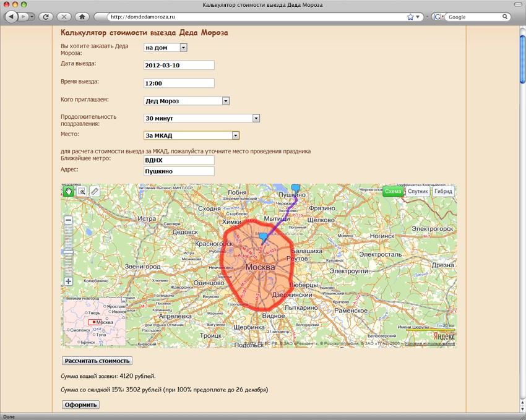Edit the address field Пушкино
526x420 pixels.
point(179,171)
